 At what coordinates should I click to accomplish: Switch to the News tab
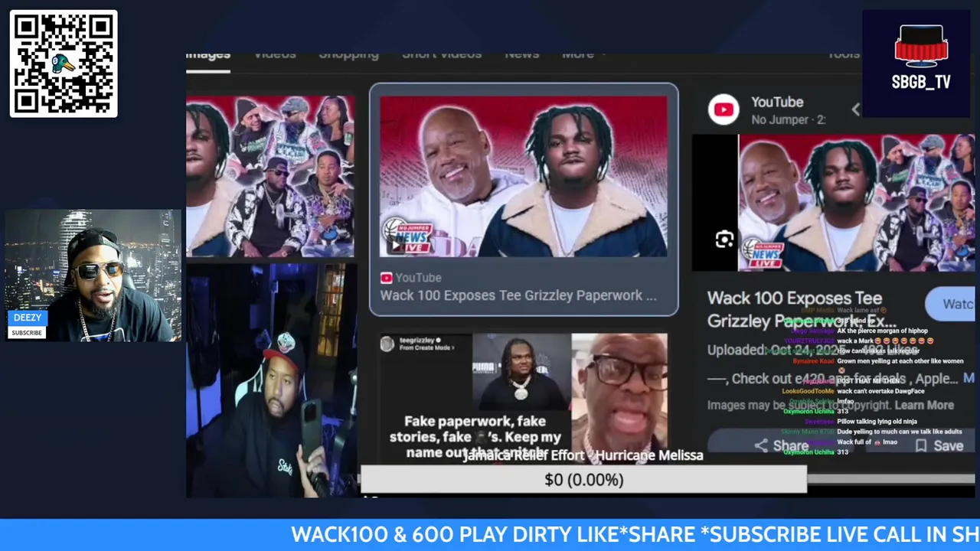point(521,55)
